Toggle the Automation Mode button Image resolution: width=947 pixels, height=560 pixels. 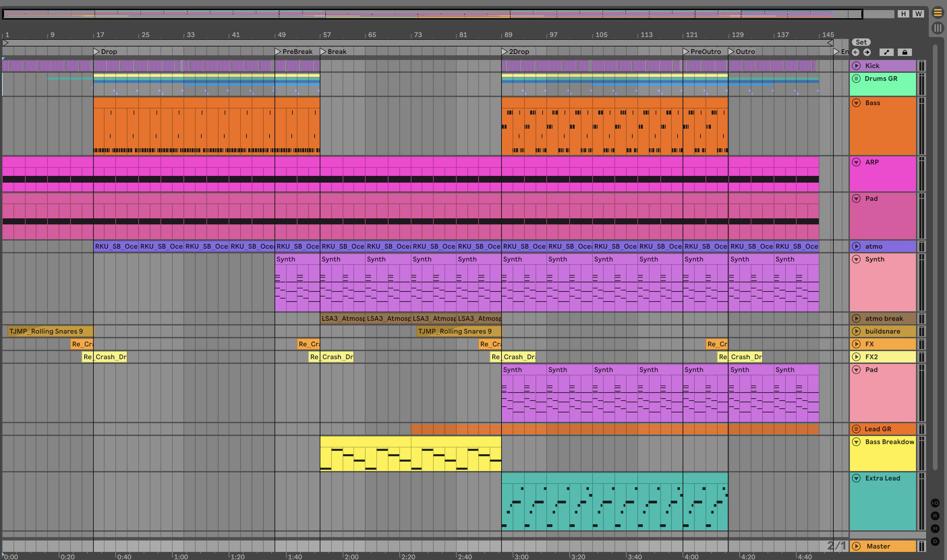[x=886, y=53]
